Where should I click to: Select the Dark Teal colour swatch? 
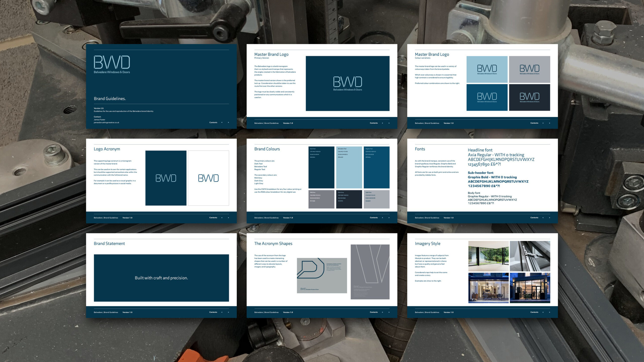click(x=321, y=167)
